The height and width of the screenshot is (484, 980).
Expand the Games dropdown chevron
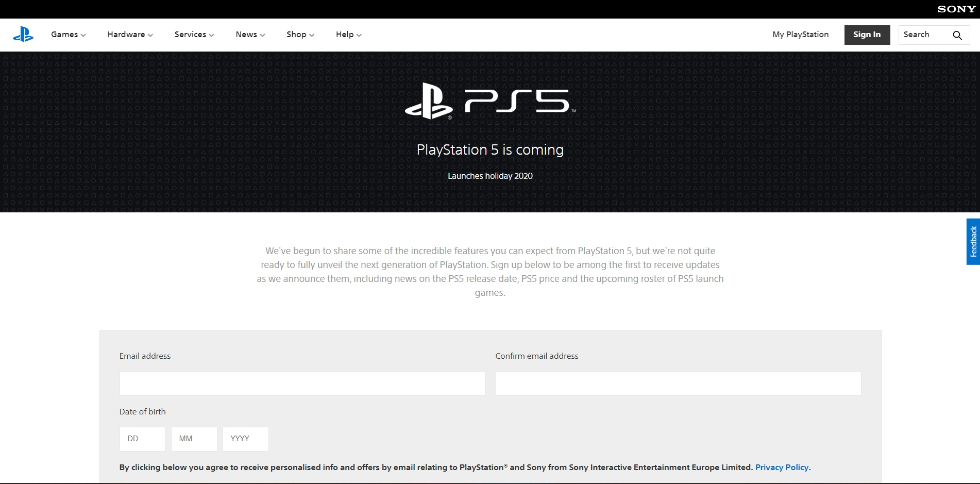click(83, 35)
